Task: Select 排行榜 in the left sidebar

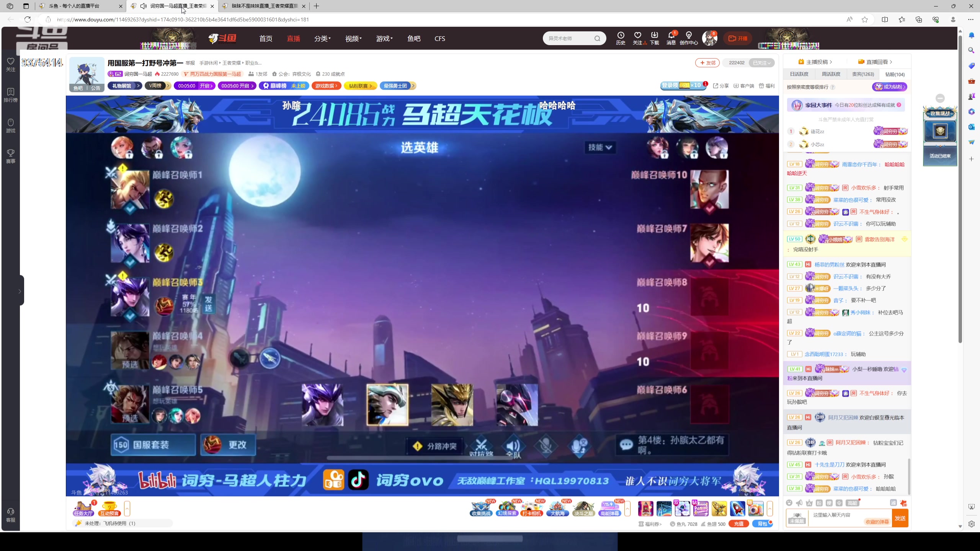Action: point(10,95)
